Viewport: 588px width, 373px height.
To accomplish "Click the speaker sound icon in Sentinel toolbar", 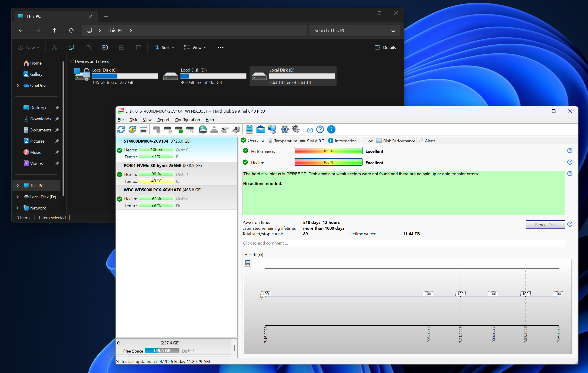I will (x=296, y=129).
